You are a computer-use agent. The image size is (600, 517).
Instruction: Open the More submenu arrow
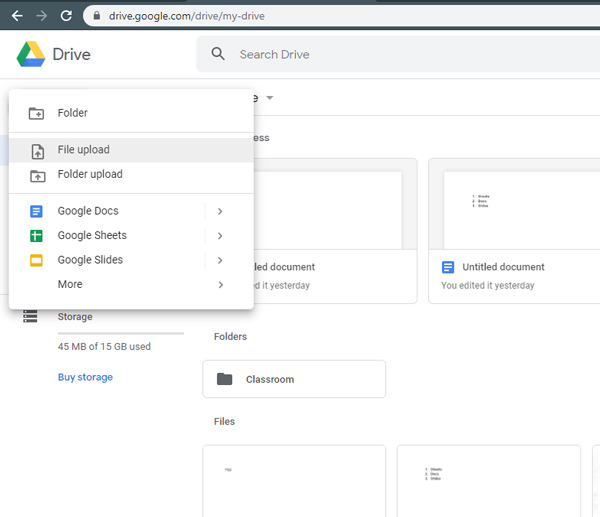219,285
